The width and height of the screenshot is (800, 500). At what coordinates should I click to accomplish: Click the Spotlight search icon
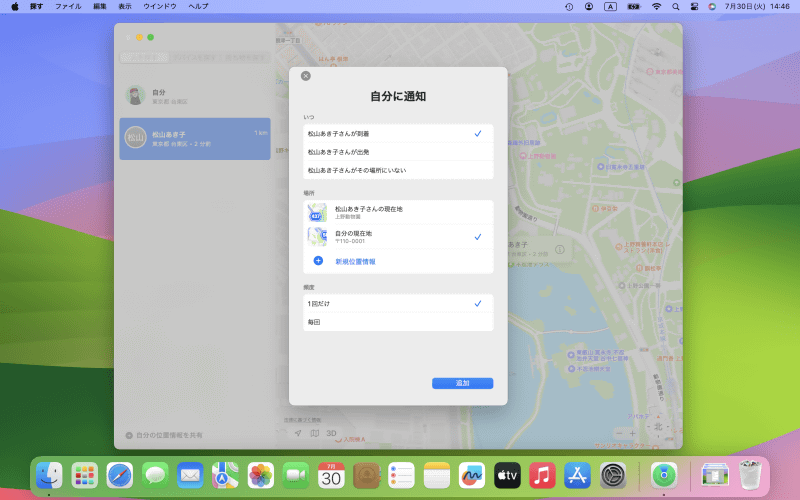[x=676, y=7]
